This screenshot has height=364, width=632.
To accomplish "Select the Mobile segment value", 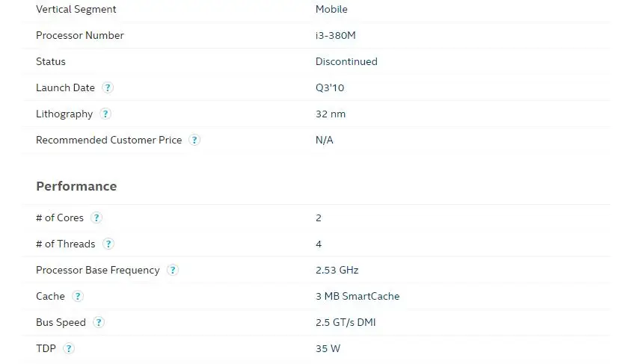I will [331, 9].
